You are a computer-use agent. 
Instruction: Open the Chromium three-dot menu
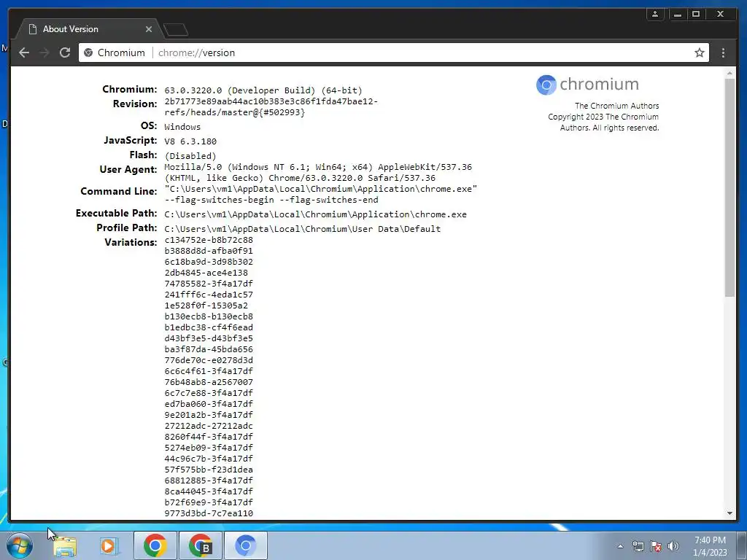[723, 52]
